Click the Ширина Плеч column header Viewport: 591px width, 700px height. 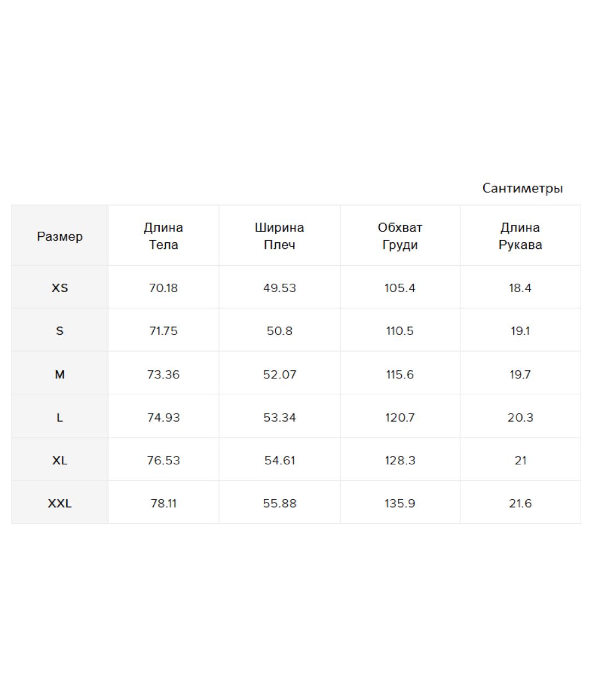pyautogui.click(x=279, y=236)
